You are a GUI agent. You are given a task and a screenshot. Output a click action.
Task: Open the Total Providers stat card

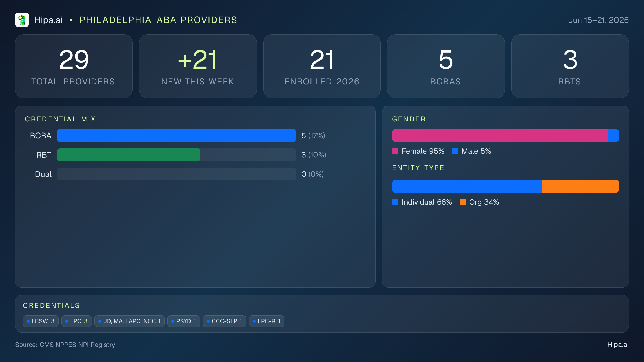74,66
